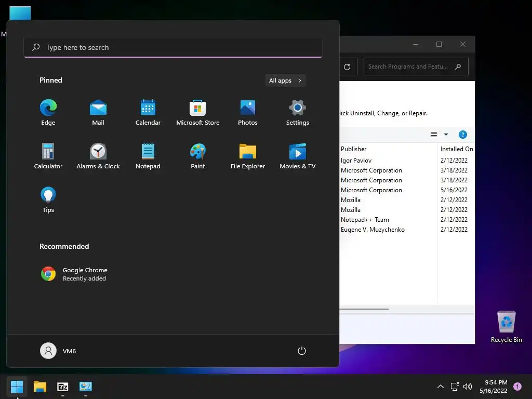
Task: Click search magnifier in Programs and Features
Action: 458,66
